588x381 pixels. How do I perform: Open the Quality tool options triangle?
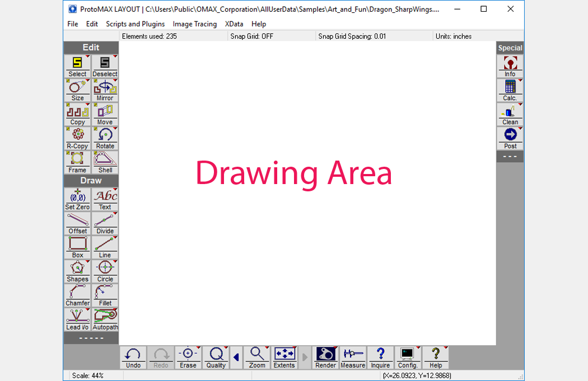225,348
